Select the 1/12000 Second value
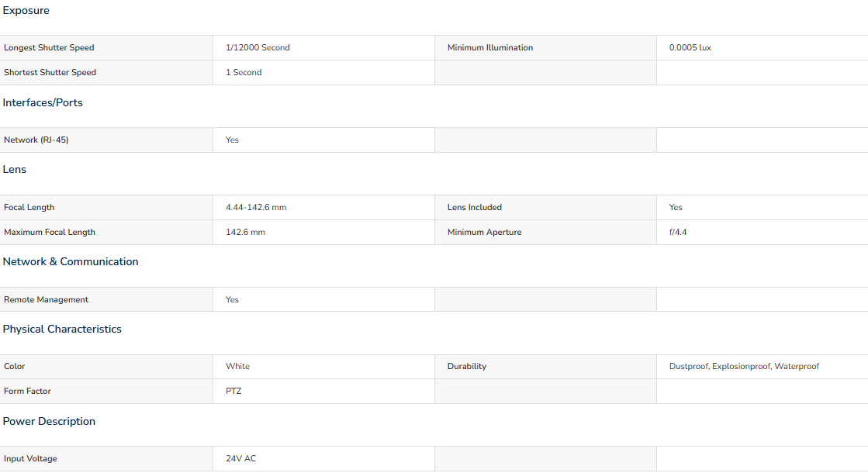 point(258,47)
